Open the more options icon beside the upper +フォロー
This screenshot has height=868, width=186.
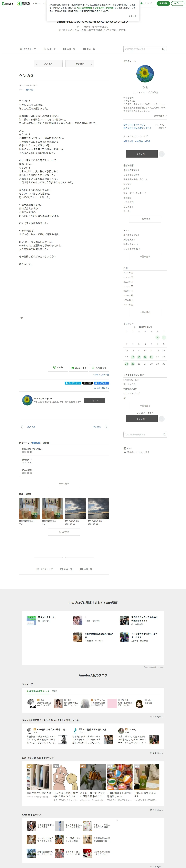(x=162, y=154)
